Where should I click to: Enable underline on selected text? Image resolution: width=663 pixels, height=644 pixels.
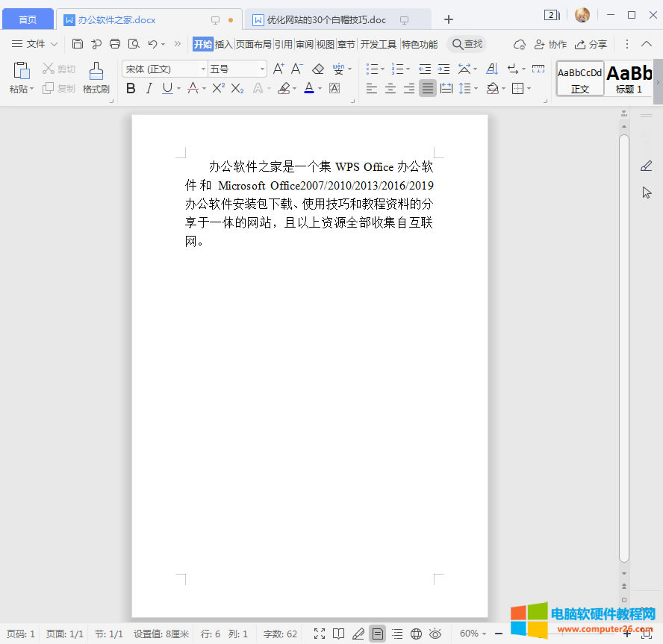168,87
